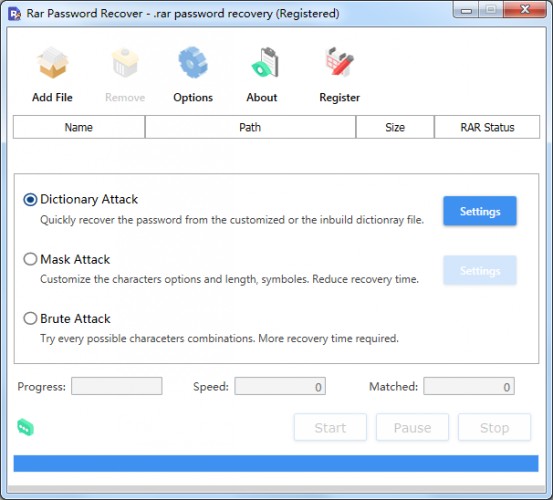This screenshot has width=553, height=500.
Task: Click the Remove trash bin icon
Action: (125, 63)
